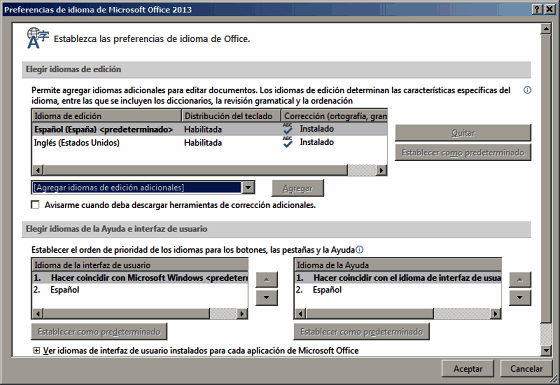Click 'Establecer como predeterminado' beside editing languages
The height and width of the screenshot is (385, 560).
463,152
